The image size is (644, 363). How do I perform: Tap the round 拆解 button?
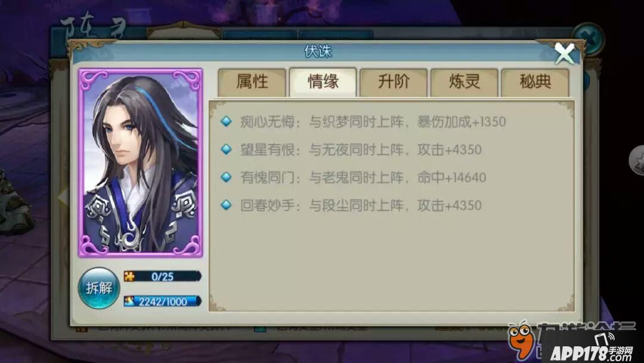click(x=99, y=288)
